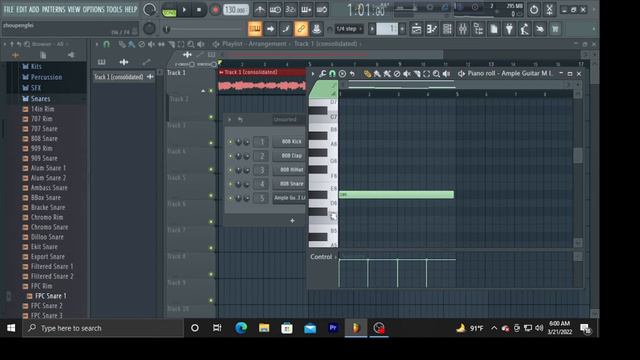Image resolution: width=640 pixels, height=360 pixels.
Task: Add a channel with the plus button
Action: coord(292,220)
